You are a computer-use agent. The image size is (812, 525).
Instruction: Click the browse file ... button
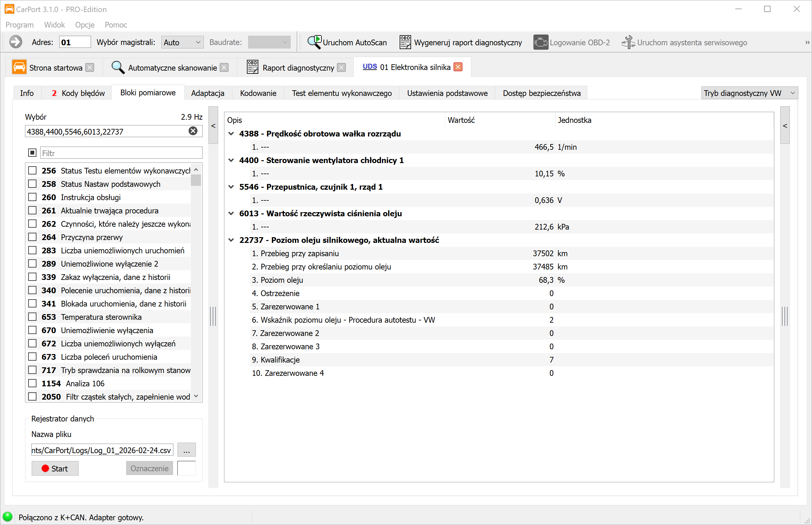[186, 450]
